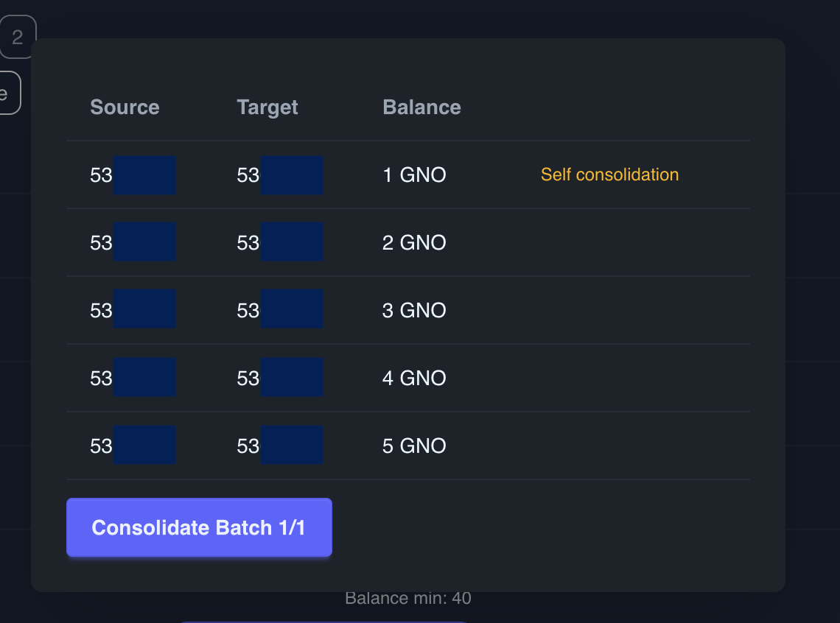Screen dimensions: 840x623
Task: Select target address in the 1 GNO row
Action: [x=279, y=175]
